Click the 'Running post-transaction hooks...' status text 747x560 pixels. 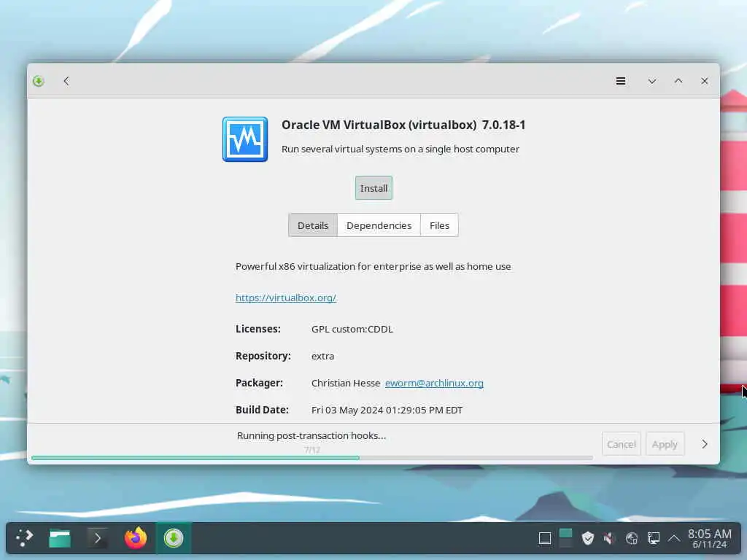(311, 436)
